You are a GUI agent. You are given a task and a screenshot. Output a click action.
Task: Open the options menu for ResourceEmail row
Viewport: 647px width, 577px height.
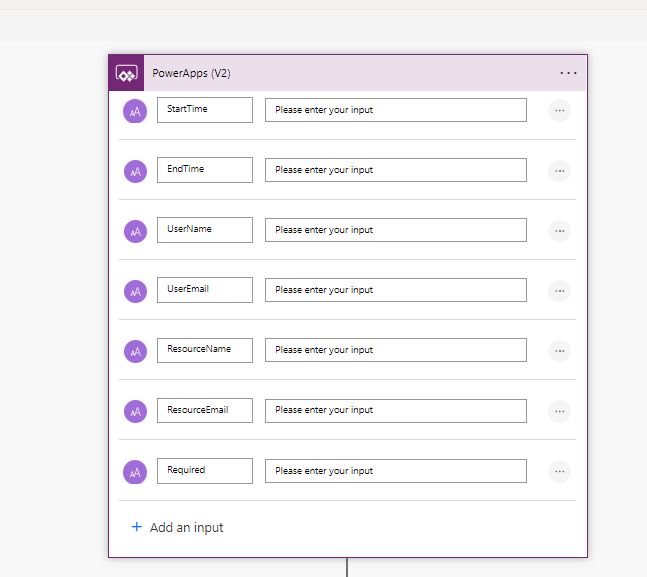(x=560, y=411)
